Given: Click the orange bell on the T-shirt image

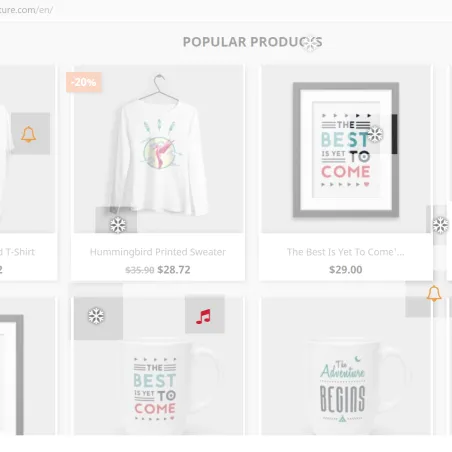Looking at the screenshot, I should click(29, 134).
